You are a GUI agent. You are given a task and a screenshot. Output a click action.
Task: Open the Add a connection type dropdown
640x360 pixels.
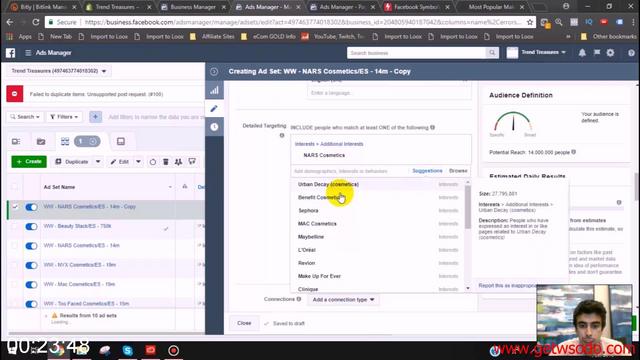(x=343, y=300)
